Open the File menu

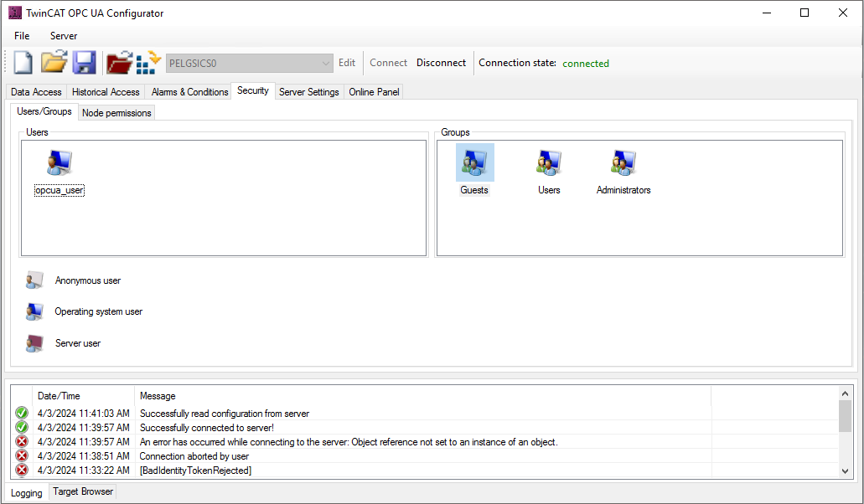tap(22, 36)
